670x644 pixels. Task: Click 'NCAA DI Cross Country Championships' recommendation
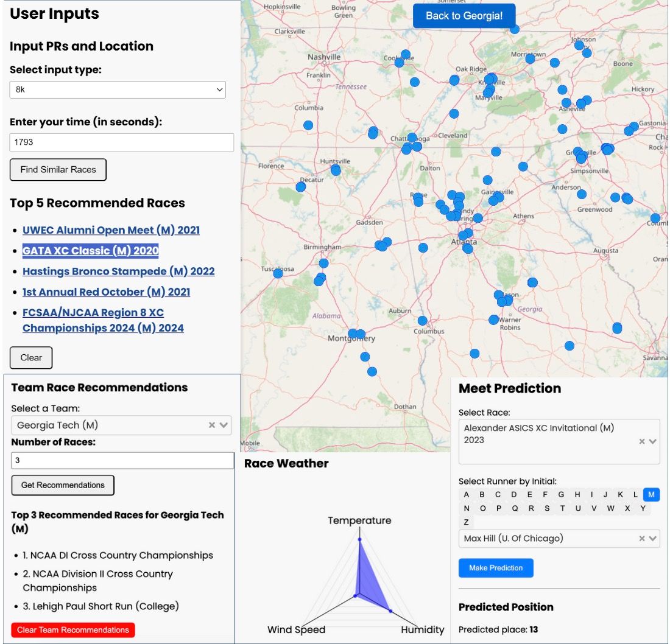coord(118,555)
